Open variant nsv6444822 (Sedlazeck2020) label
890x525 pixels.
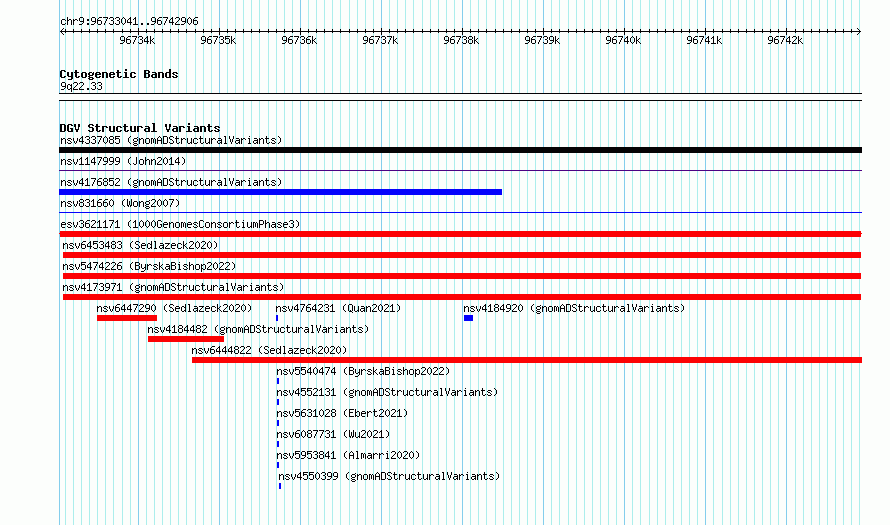[269, 350]
